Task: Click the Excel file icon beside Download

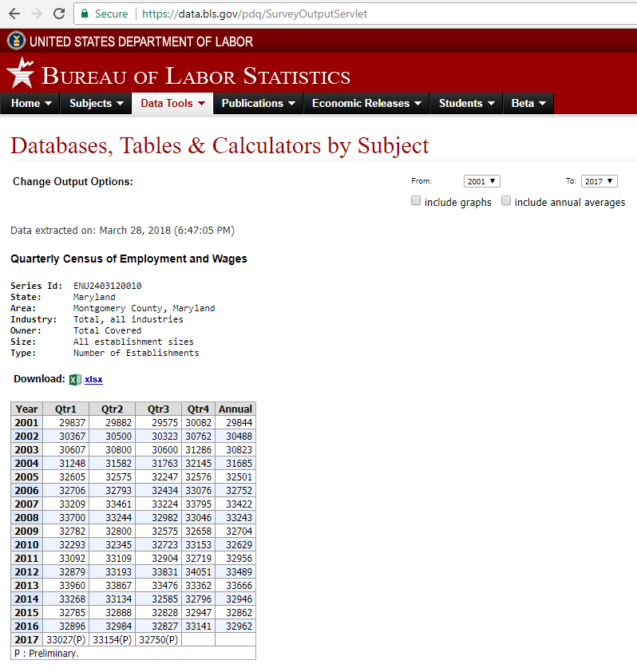Action: 75,380
